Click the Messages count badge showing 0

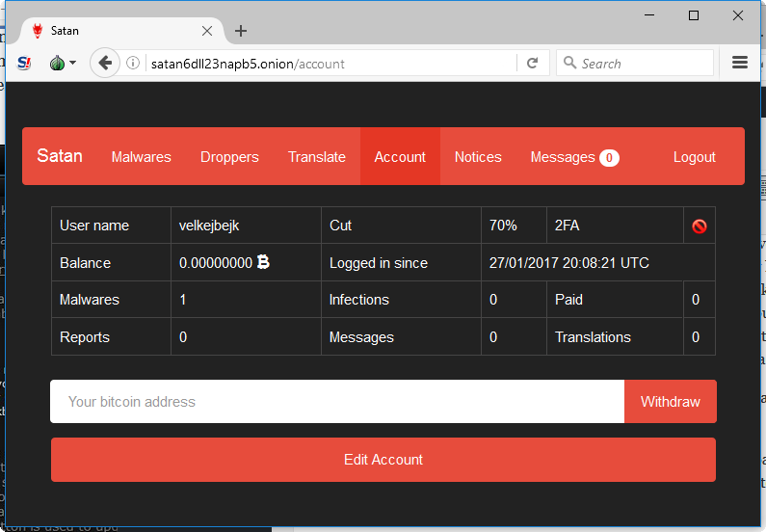pyautogui.click(x=609, y=158)
